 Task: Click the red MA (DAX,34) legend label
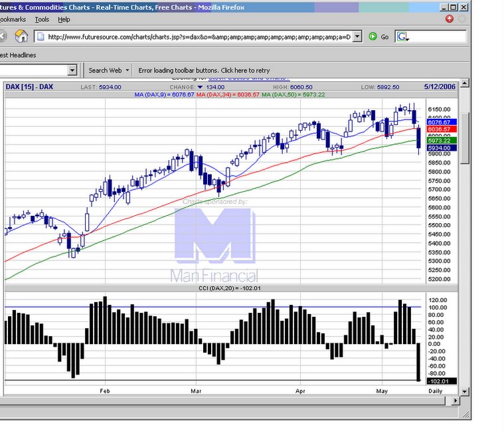tap(228, 95)
